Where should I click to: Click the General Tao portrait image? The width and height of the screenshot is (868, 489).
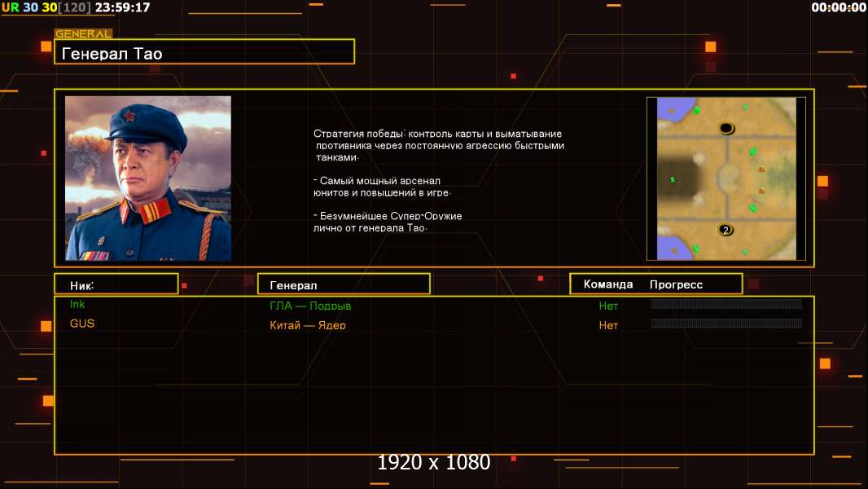[x=148, y=178]
